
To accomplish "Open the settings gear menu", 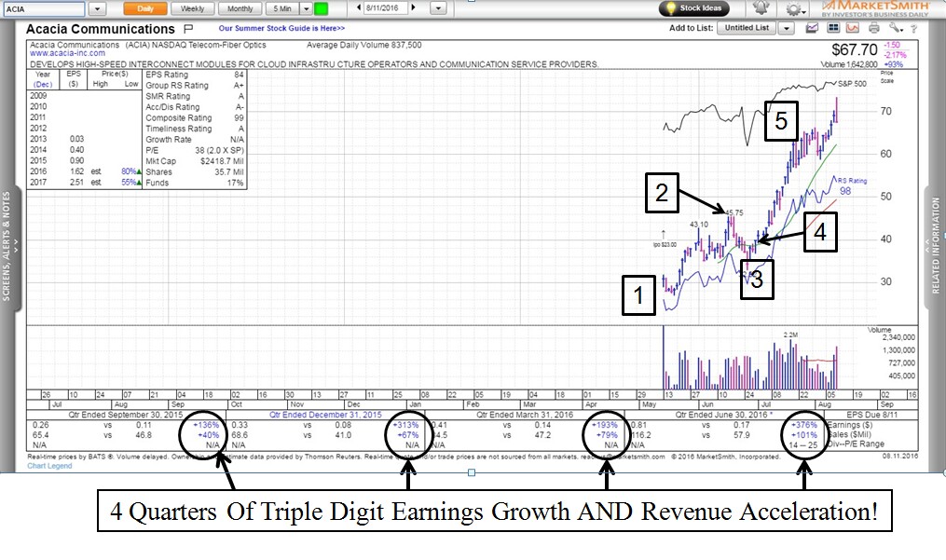I will point(793,9).
